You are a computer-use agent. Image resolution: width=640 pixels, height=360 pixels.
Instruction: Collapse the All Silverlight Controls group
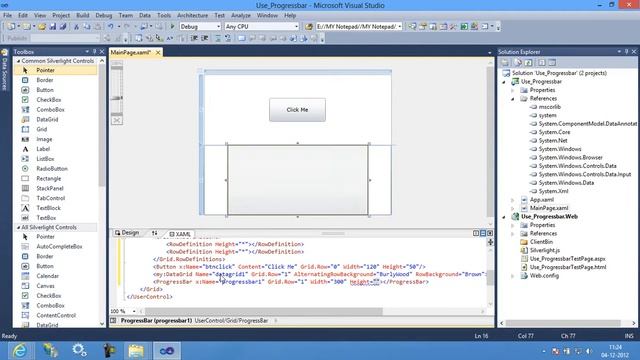(x=18, y=227)
